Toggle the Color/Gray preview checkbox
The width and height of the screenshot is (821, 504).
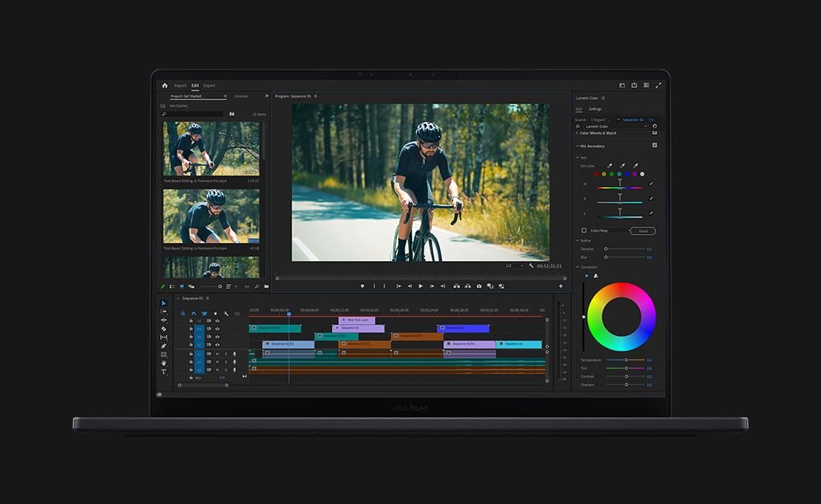point(584,230)
